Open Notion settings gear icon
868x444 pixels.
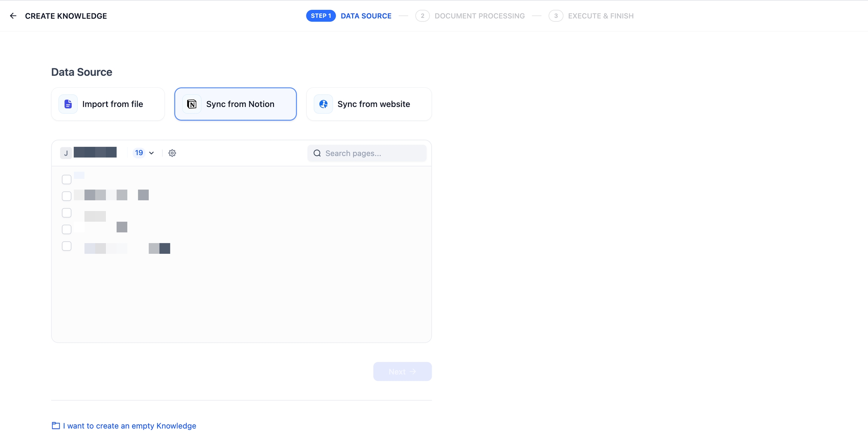172,153
